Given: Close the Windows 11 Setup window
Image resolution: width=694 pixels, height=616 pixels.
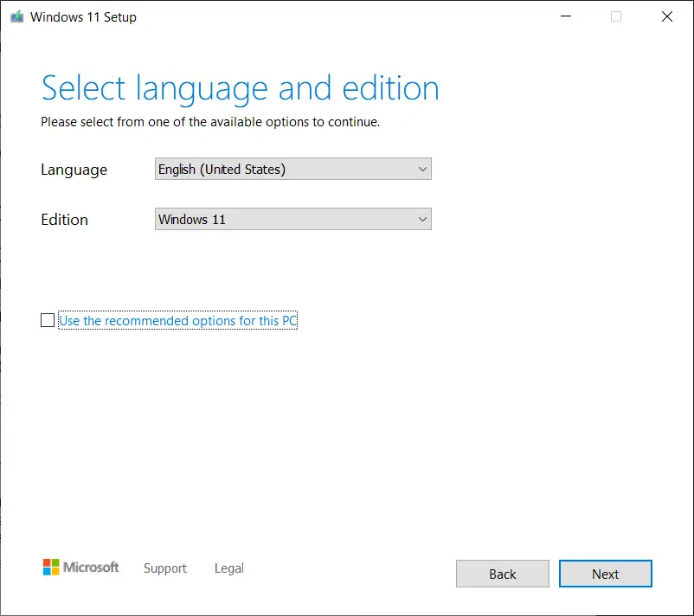Looking at the screenshot, I should 666,16.
